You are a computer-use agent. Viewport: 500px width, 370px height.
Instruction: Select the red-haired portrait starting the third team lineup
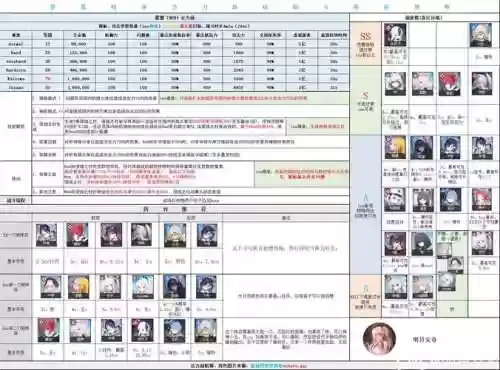49,330
